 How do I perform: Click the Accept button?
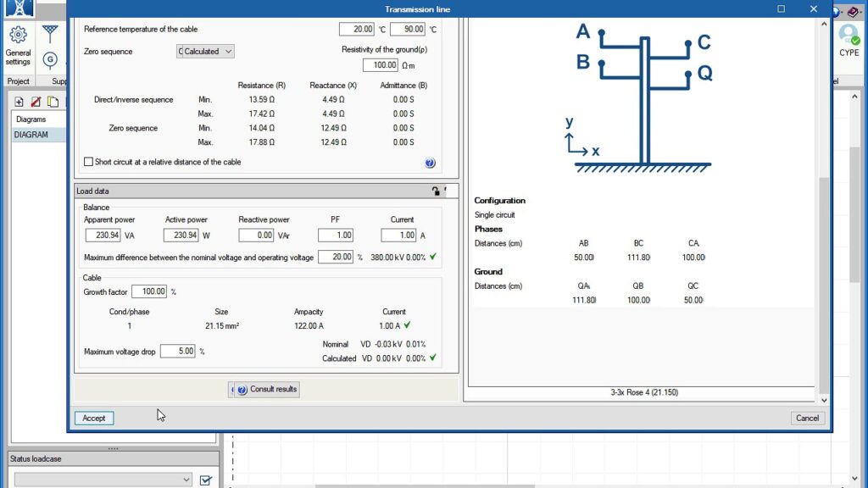point(94,418)
